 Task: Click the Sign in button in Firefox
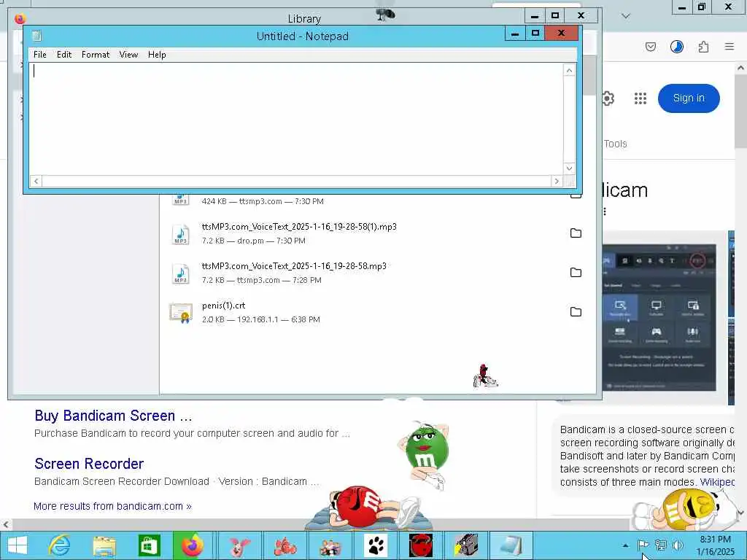coord(689,98)
